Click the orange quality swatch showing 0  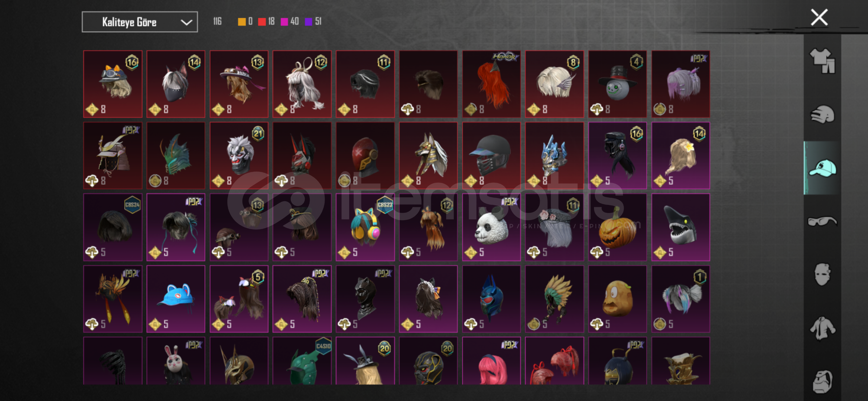point(245,22)
